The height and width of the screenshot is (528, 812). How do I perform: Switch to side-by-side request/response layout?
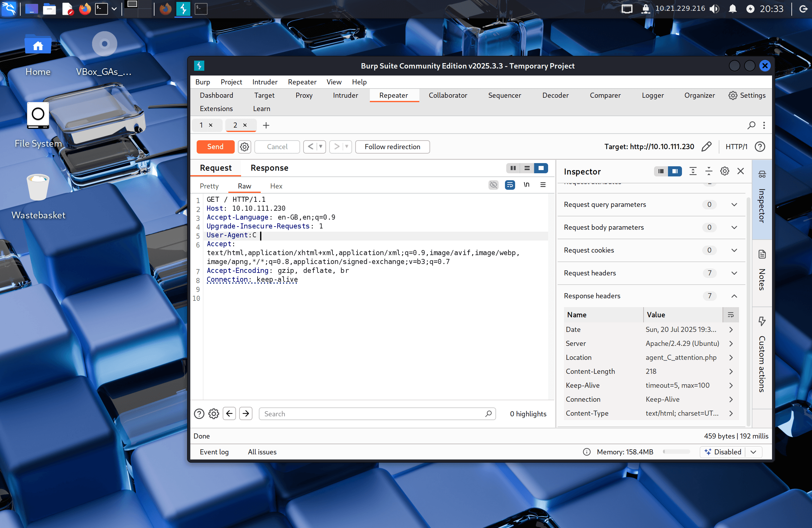[x=513, y=168]
